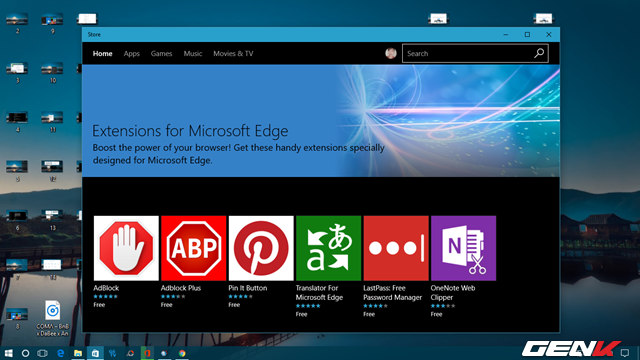Image resolution: width=640 pixels, height=360 pixels.
Task: Open the Adblock Plus ABP tile
Action: pos(193,248)
